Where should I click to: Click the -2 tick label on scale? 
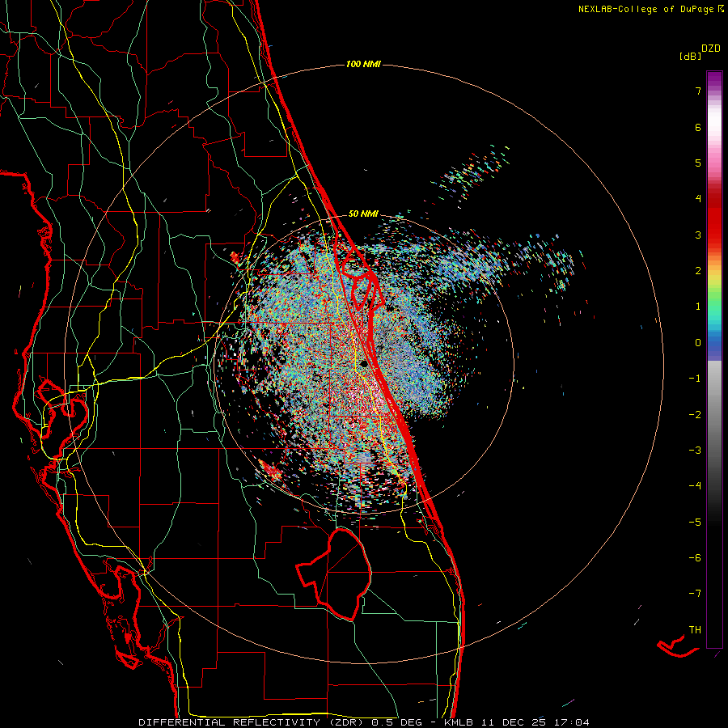[695, 415]
